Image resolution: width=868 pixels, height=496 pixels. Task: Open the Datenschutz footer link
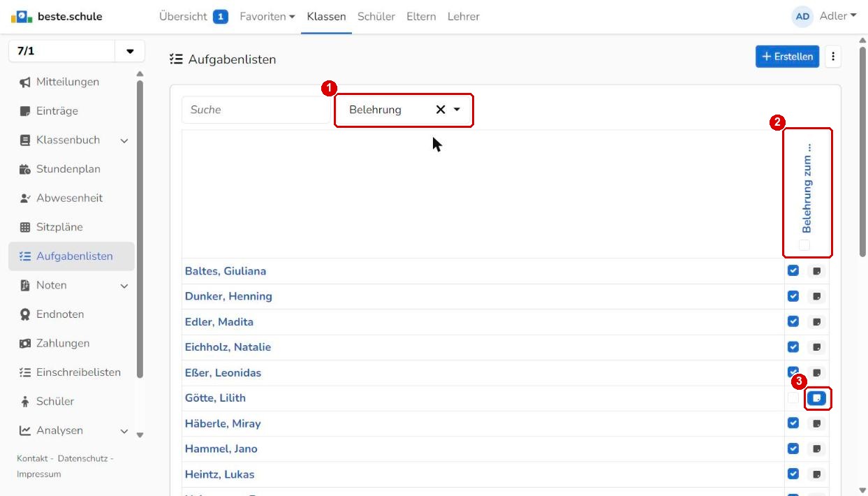coord(83,458)
